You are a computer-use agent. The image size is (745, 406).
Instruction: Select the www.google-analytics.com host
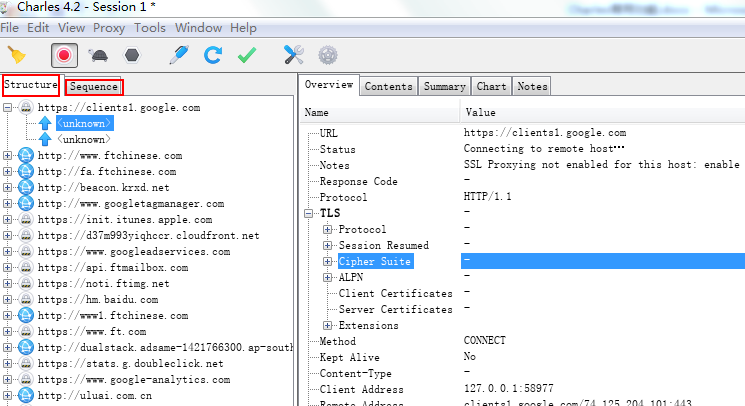(x=134, y=379)
